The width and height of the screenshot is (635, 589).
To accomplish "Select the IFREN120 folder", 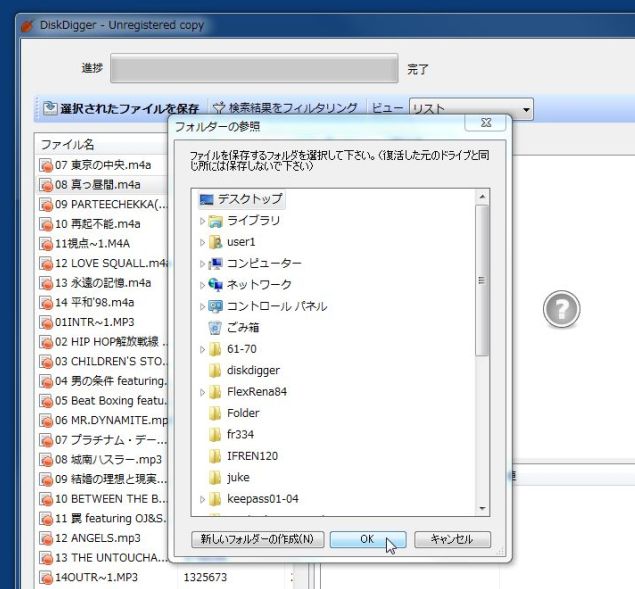I will [x=252, y=456].
